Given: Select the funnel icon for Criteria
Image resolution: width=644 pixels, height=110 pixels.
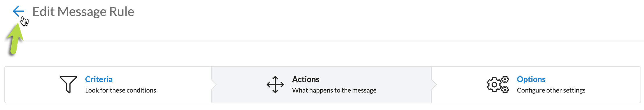Looking at the screenshot, I should coord(68,84).
